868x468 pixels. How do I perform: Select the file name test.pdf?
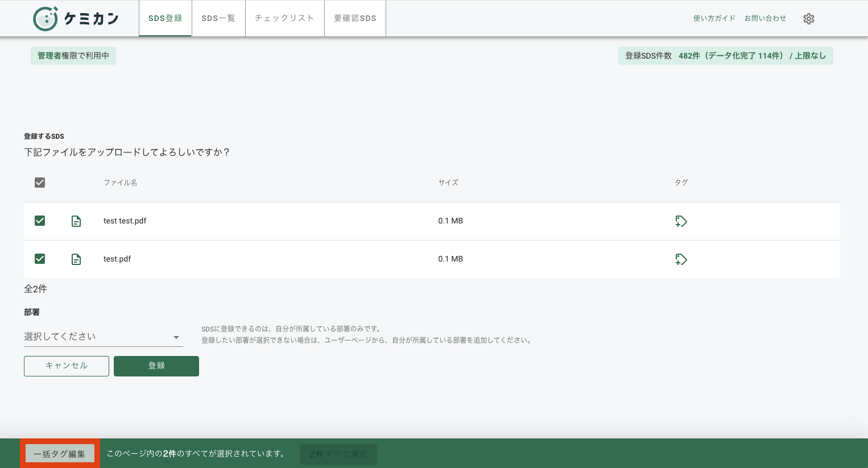117,259
